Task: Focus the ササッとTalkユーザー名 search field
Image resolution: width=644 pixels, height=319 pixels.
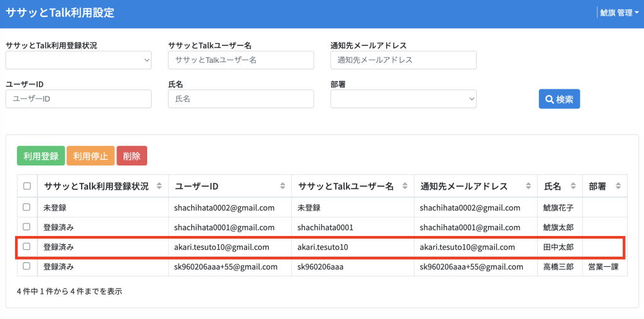Action: coord(241,60)
